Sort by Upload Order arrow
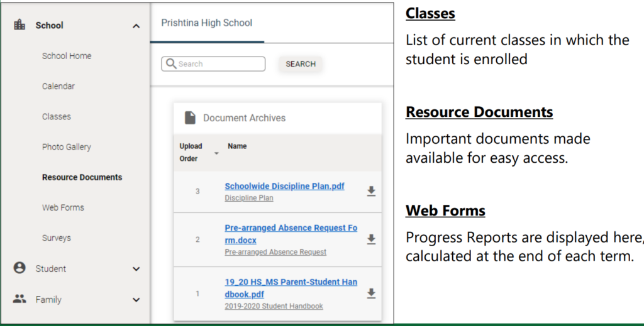Viewport: 644px width, 326px height. click(216, 153)
